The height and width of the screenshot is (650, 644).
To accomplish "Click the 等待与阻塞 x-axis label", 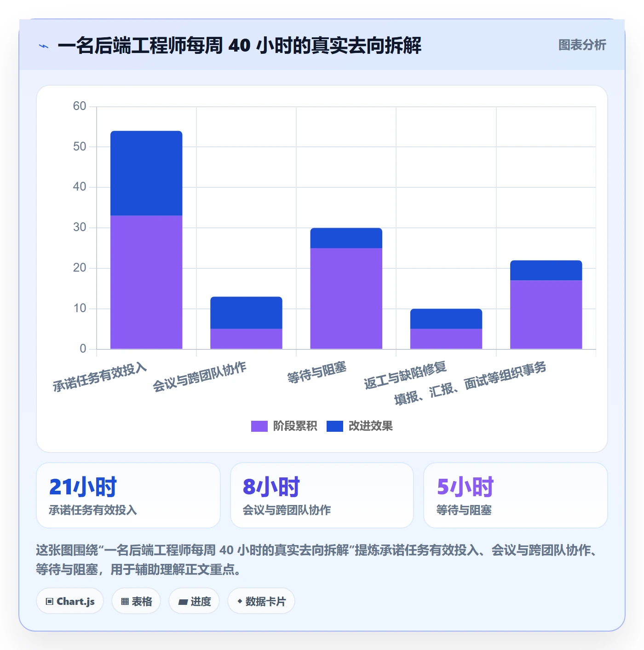I will click(x=316, y=372).
